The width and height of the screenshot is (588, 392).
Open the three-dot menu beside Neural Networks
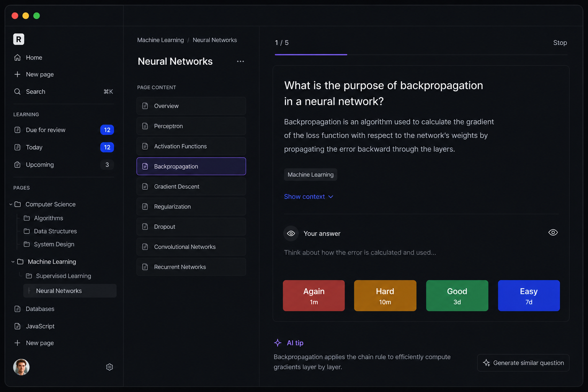[240, 61]
